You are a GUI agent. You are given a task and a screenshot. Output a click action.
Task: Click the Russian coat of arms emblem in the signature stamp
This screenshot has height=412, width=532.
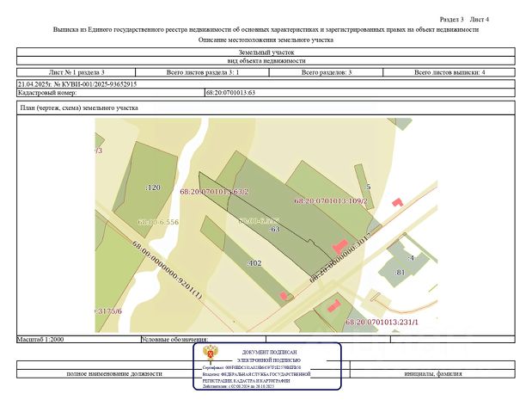pos(211,354)
